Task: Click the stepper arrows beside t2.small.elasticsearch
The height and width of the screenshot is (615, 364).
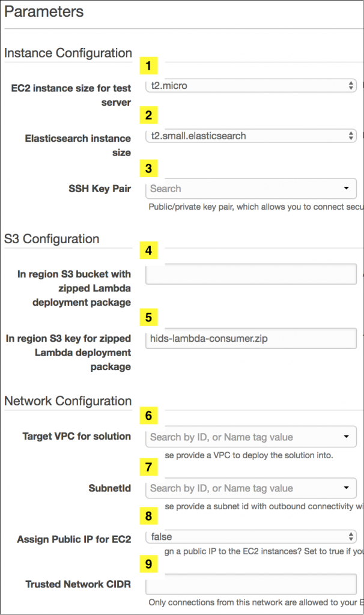Action: click(x=352, y=136)
